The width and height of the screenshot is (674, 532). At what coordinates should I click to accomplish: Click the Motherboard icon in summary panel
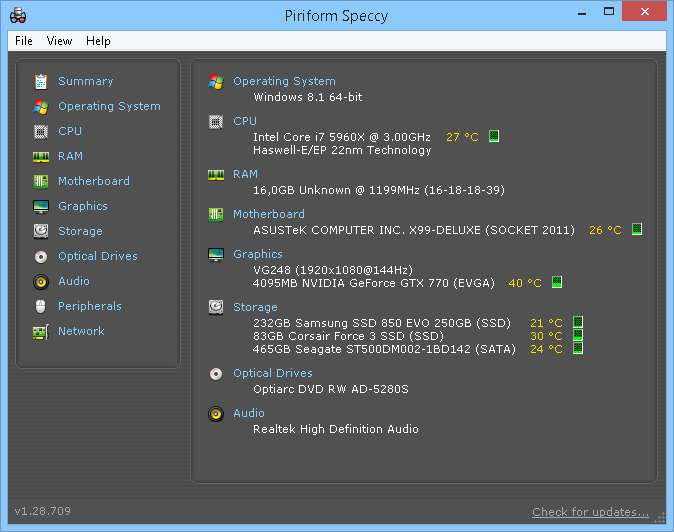tap(216, 214)
